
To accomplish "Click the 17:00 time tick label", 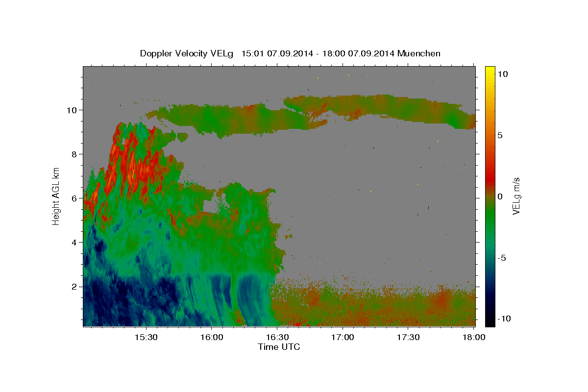I will pos(343,337).
